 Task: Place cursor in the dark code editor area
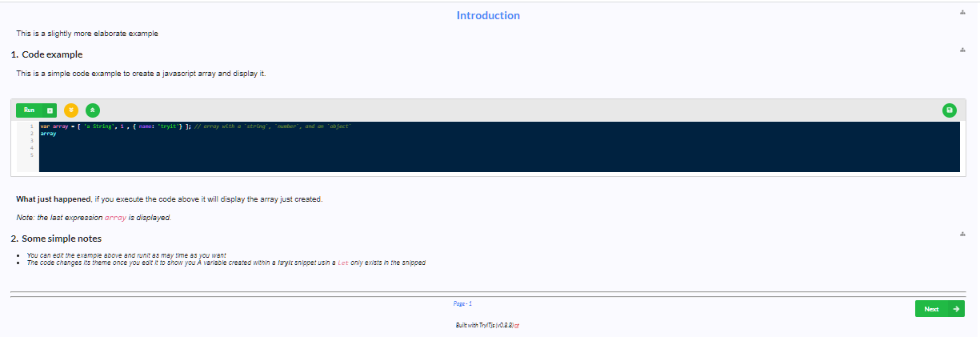[498, 147]
